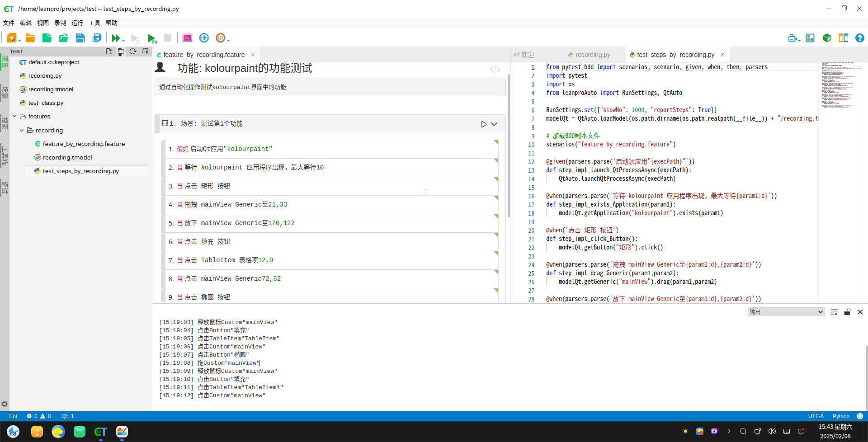Click the colored squares model manager icon
The image size is (868, 442).
[810, 38]
